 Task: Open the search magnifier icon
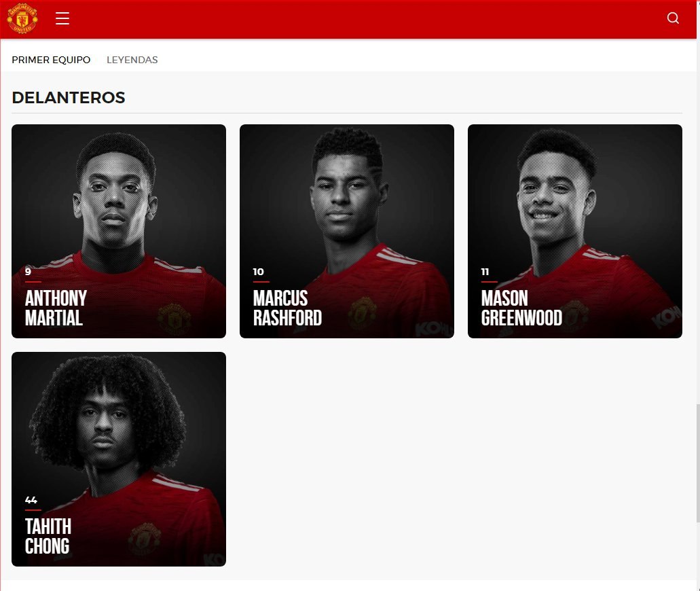point(673,18)
